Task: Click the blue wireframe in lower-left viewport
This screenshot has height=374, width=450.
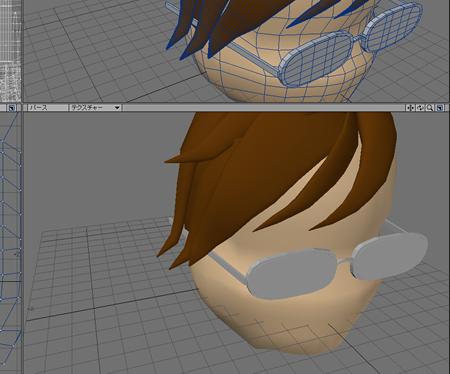Action: [11, 233]
